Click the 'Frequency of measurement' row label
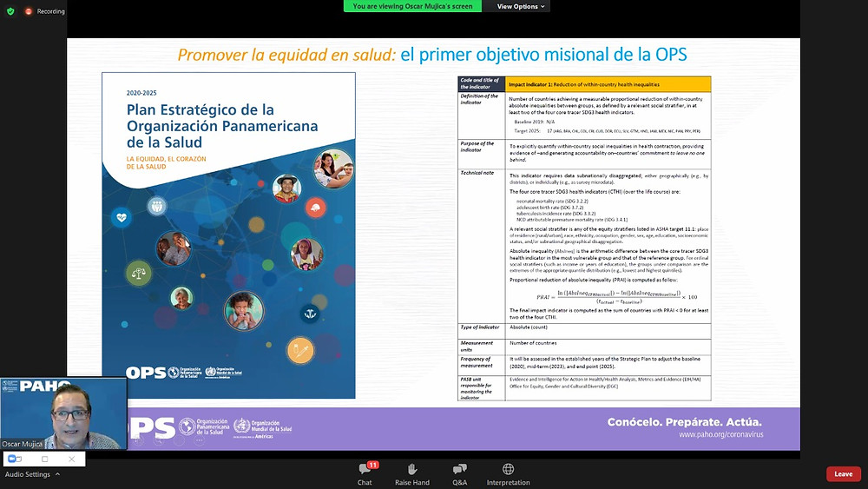Screen dimensions: 868x489 tap(476, 362)
